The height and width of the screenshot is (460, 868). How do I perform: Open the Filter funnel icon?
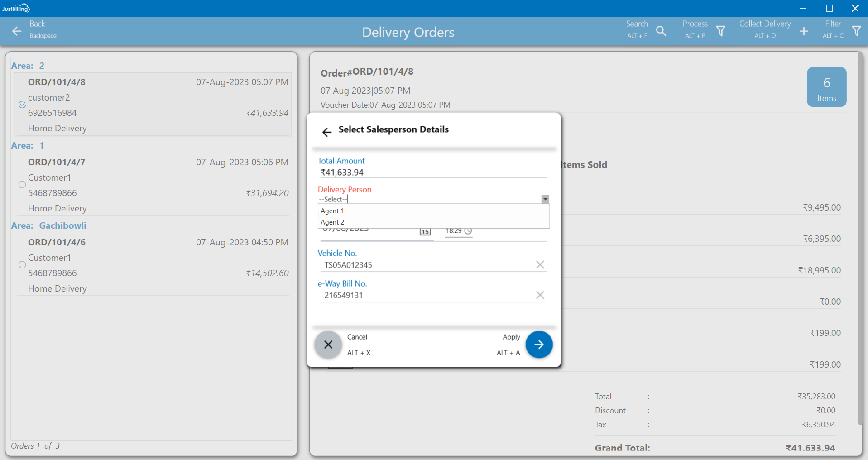coord(856,31)
